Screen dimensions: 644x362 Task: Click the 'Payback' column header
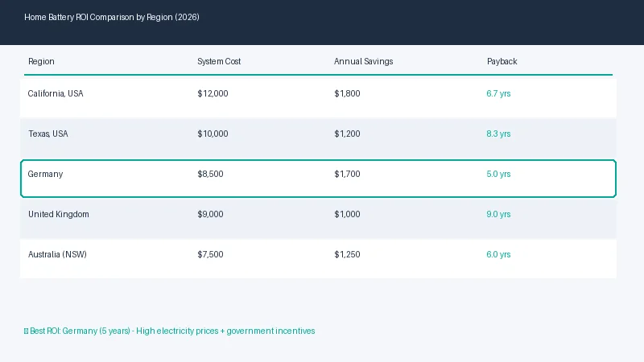pos(502,62)
